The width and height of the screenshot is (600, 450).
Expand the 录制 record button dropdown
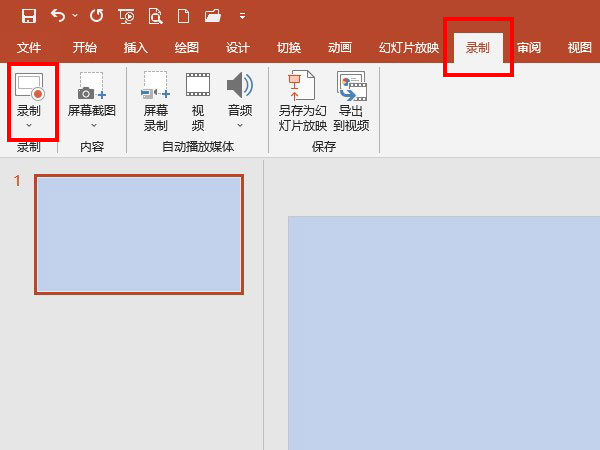pos(29,125)
